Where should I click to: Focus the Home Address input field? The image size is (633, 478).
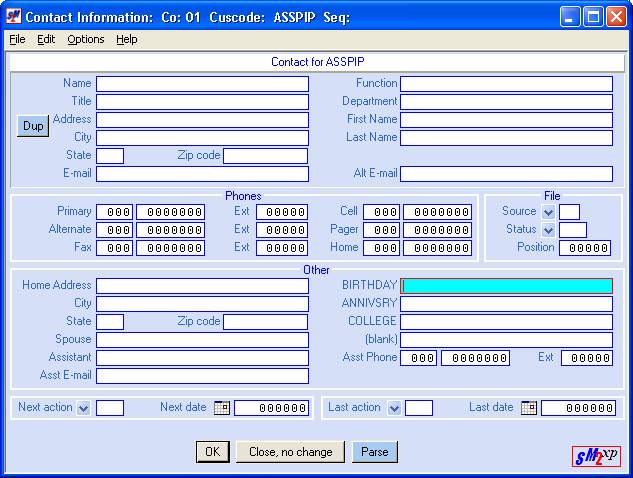(202, 286)
